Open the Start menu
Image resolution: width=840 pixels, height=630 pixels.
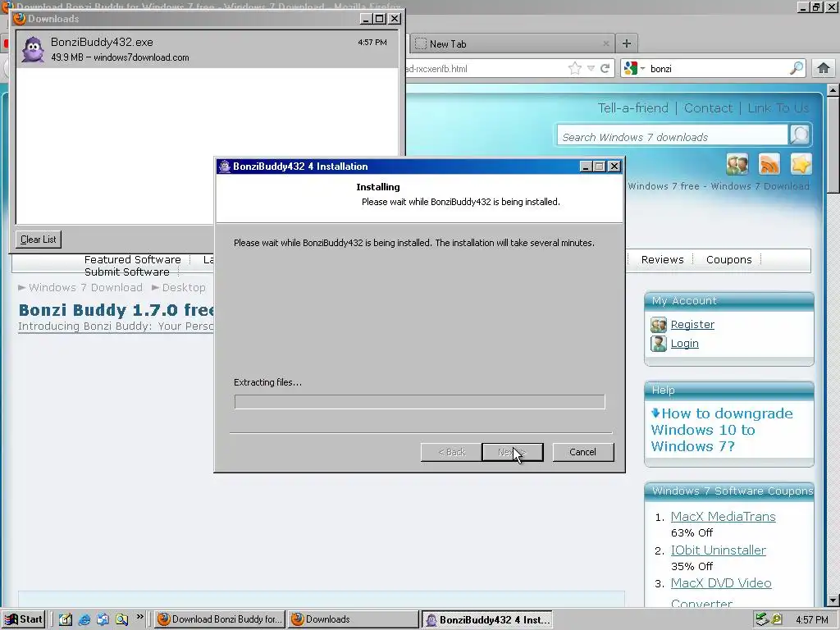point(23,619)
